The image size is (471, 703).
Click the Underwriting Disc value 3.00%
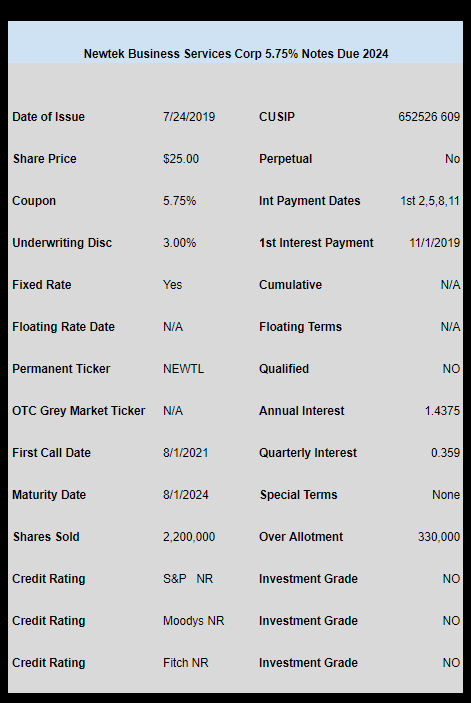pos(179,243)
